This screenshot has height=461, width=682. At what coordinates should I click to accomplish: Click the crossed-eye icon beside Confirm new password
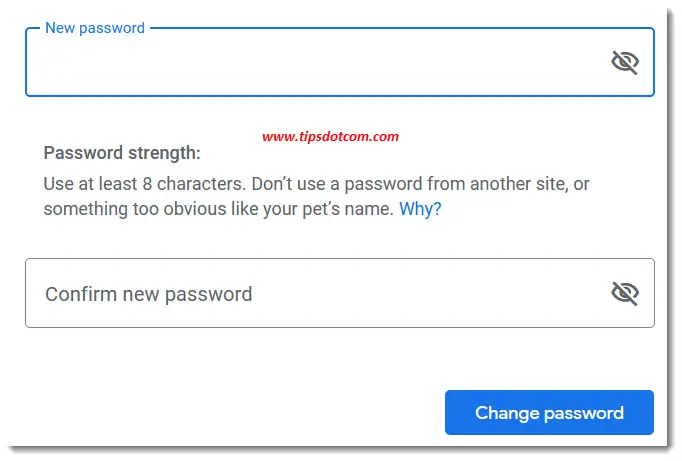625,293
